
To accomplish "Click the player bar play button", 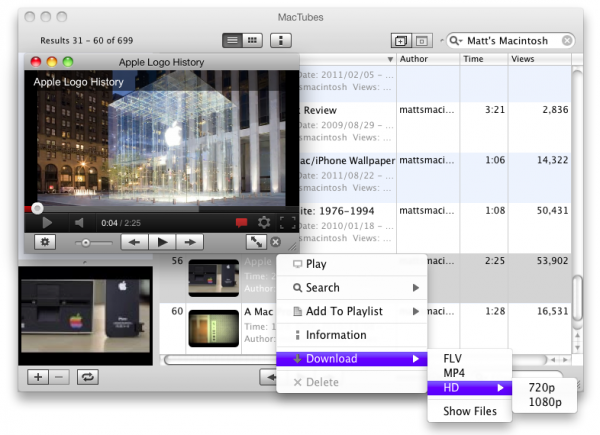I will [x=162, y=242].
